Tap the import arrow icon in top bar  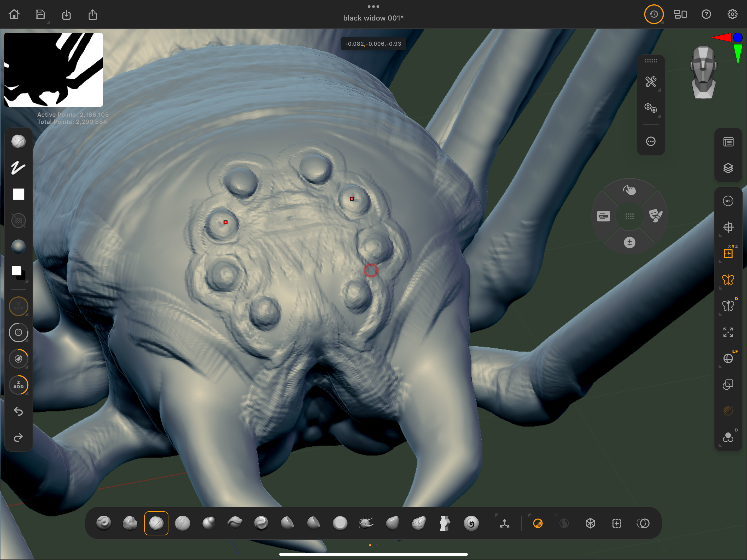pos(66,14)
